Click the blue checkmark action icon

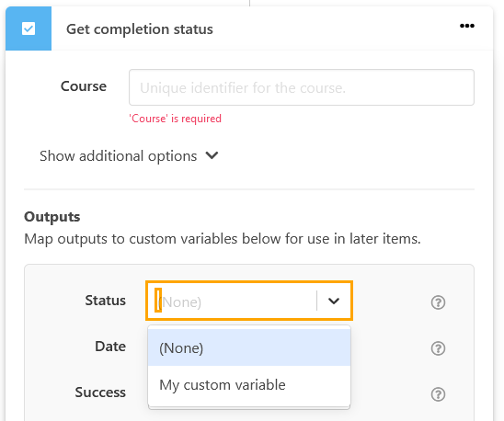point(29,28)
